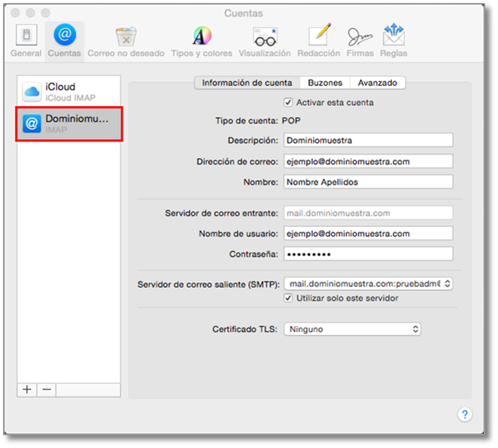Open the Certificado TLS dropdown
Screen dimensions: 498x448
coord(352,329)
